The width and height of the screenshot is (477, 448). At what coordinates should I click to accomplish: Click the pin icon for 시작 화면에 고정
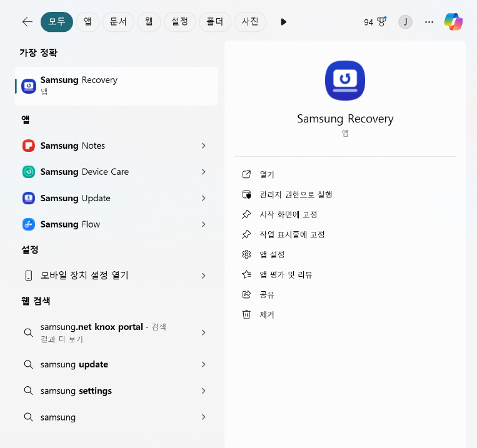click(246, 214)
